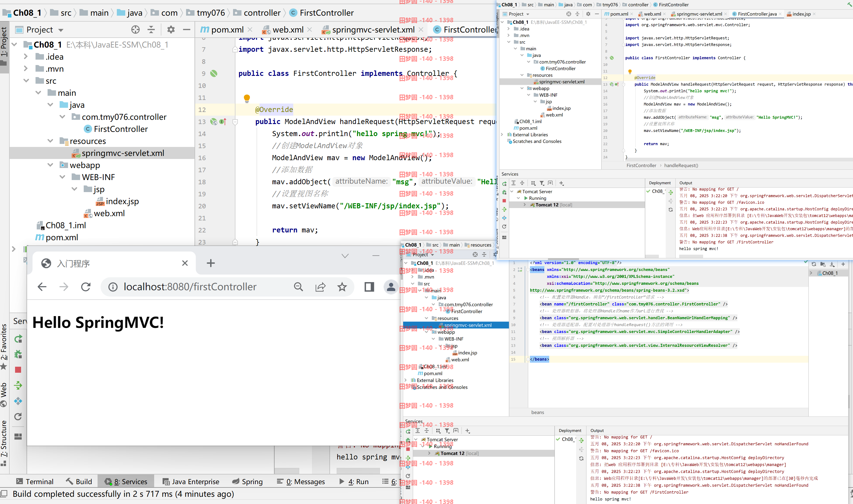Open browser tab search chevron
The image size is (853, 504).
click(345, 256)
